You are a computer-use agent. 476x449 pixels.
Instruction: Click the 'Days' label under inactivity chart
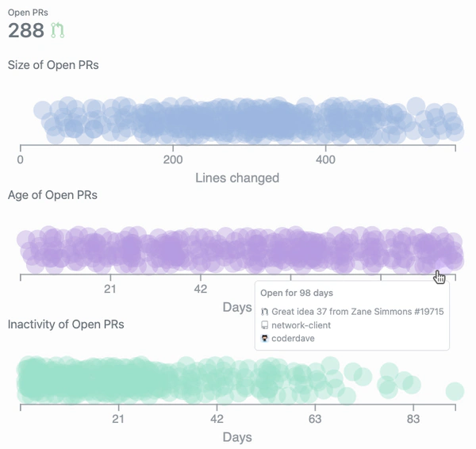237,437
